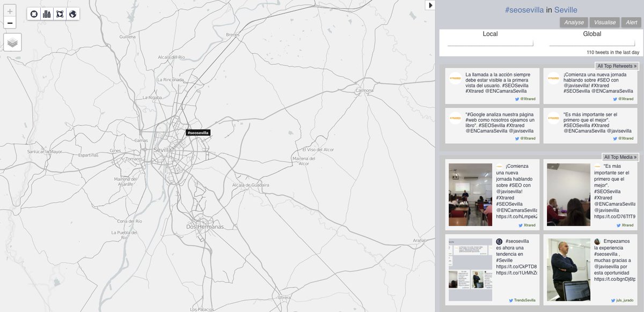Open the Analyse button
Image resolution: width=644 pixels, height=312 pixels.
tap(574, 23)
